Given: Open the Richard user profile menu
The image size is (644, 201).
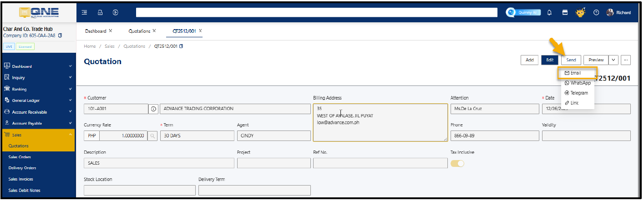Looking at the screenshot, I should (x=619, y=12).
